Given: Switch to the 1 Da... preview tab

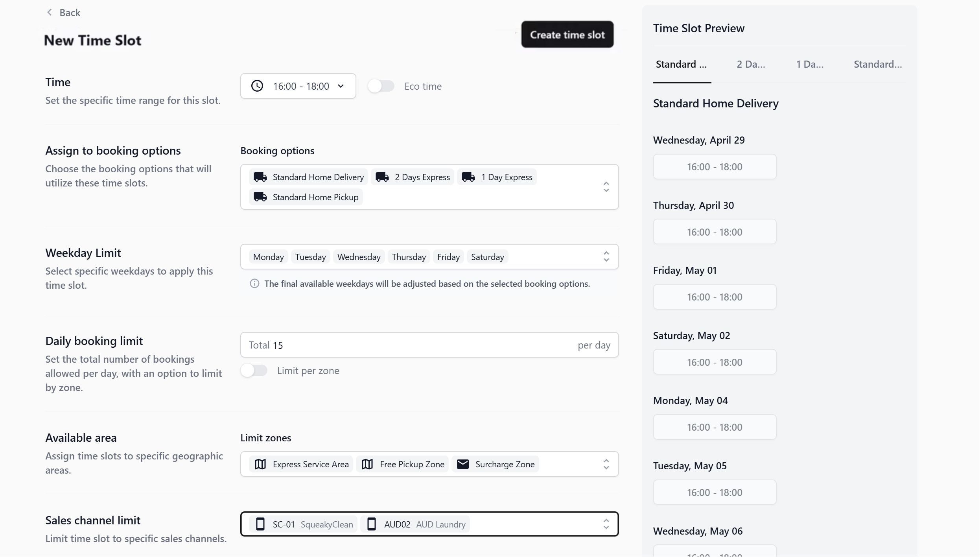Looking at the screenshot, I should 810,64.
